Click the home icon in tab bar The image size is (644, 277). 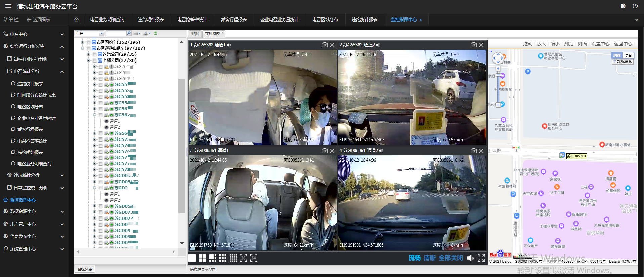76,20
